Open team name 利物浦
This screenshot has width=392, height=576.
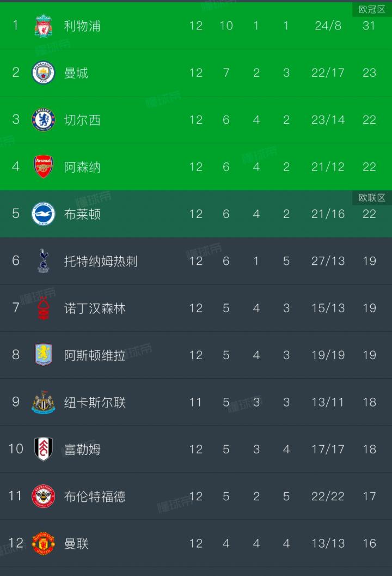pyautogui.click(x=82, y=26)
